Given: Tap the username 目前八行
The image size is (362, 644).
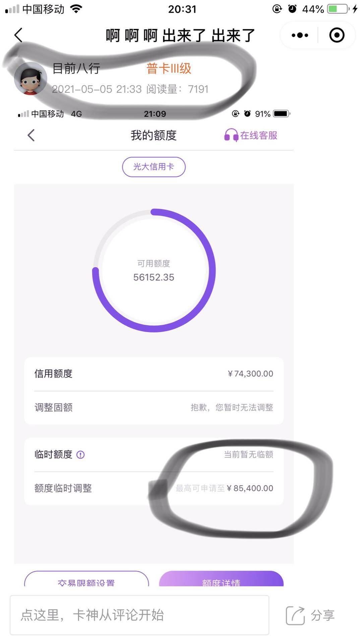Looking at the screenshot, I should (x=76, y=68).
